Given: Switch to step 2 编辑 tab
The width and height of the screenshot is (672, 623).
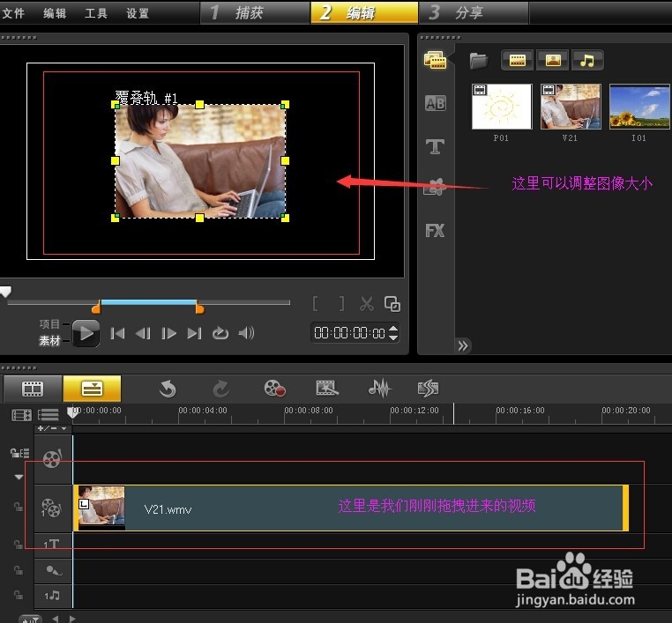Looking at the screenshot, I should tap(364, 12).
